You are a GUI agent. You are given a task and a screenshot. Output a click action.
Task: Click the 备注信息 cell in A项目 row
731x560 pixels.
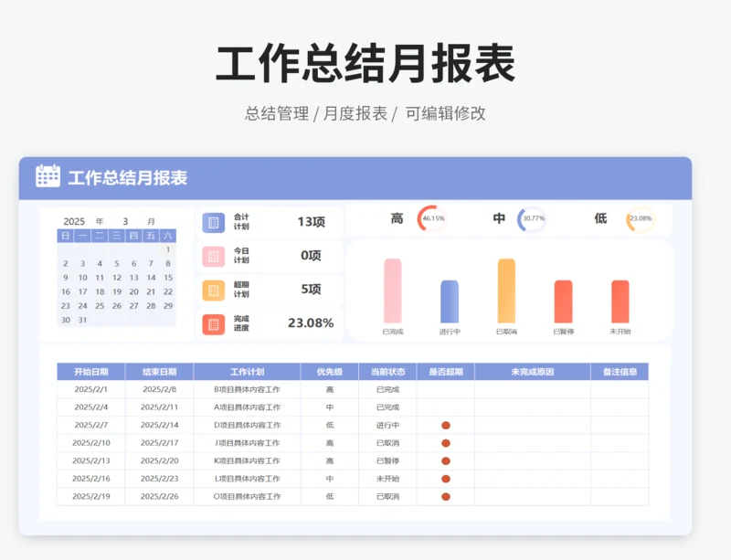[x=620, y=407]
